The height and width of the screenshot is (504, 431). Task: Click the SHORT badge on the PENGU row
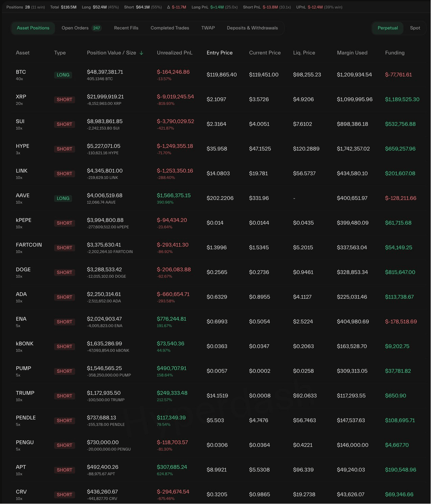pos(64,445)
